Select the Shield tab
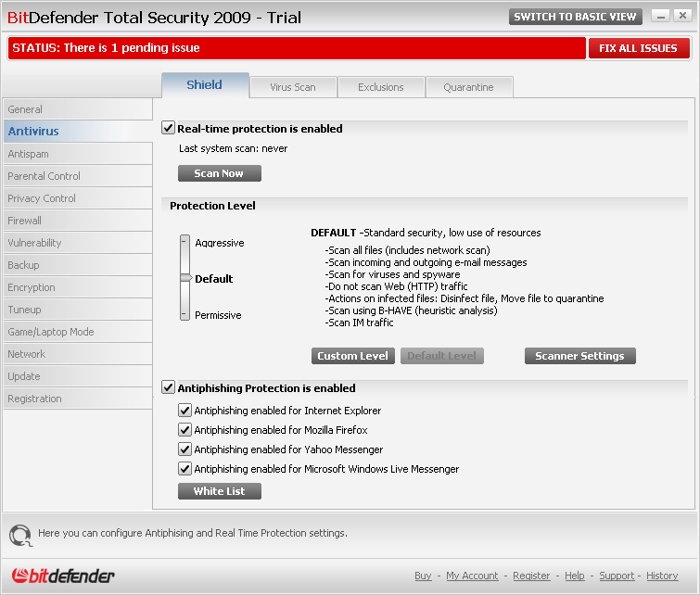 coord(205,85)
